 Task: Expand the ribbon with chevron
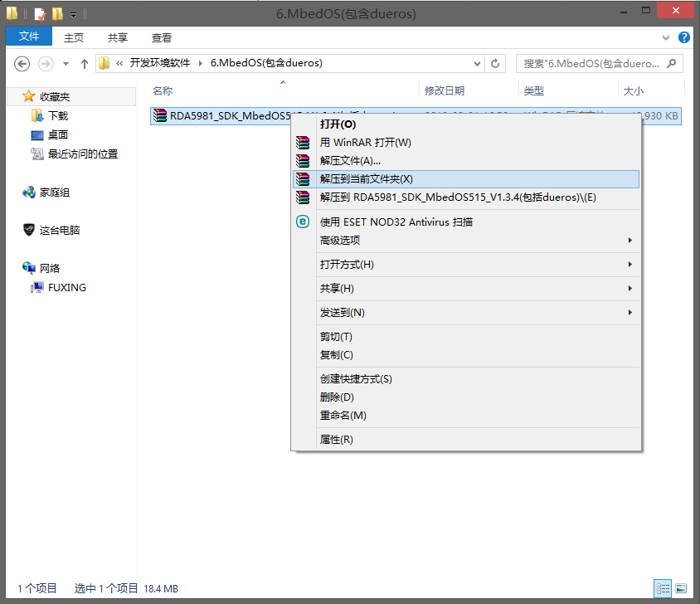pyautogui.click(x=666, y=37)
